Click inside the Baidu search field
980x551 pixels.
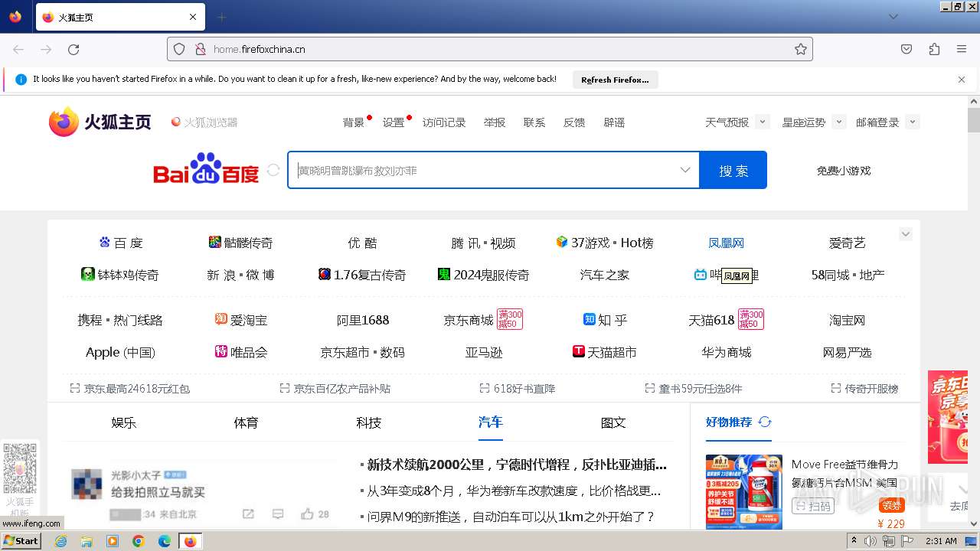[493, 170]
